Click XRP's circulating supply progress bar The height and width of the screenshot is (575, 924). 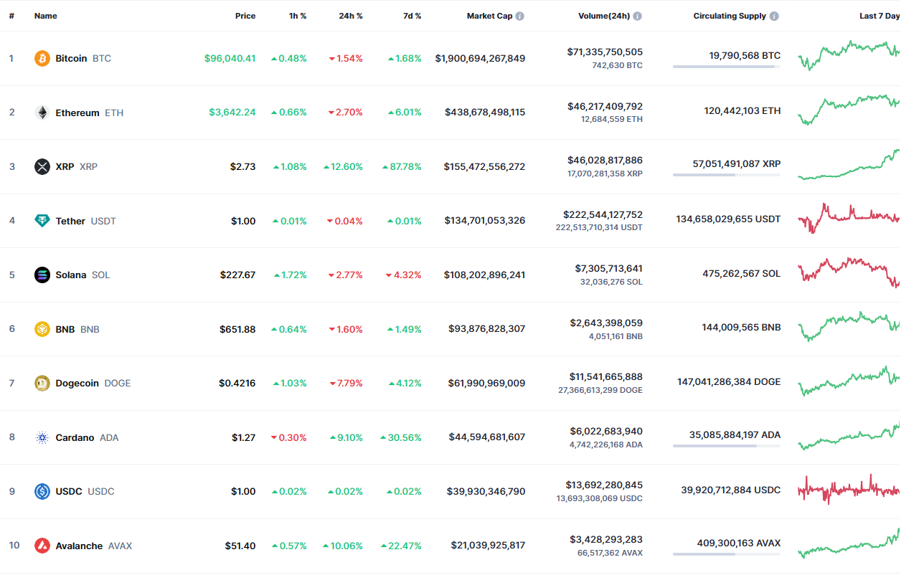pyautogui.click(x=727, y=175)
